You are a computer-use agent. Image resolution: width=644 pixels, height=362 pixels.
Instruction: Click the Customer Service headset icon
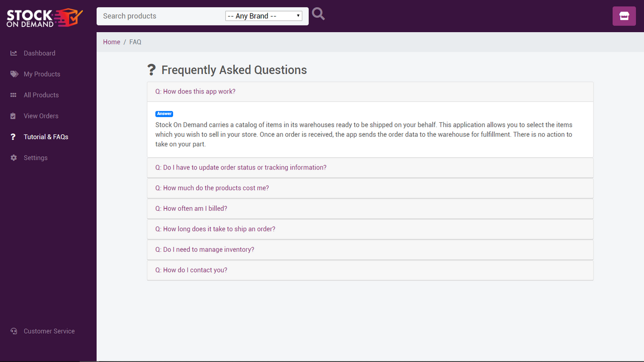coord(14,331)
